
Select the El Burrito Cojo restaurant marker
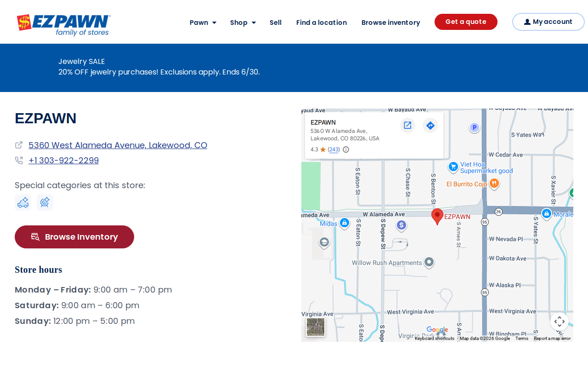494,184
